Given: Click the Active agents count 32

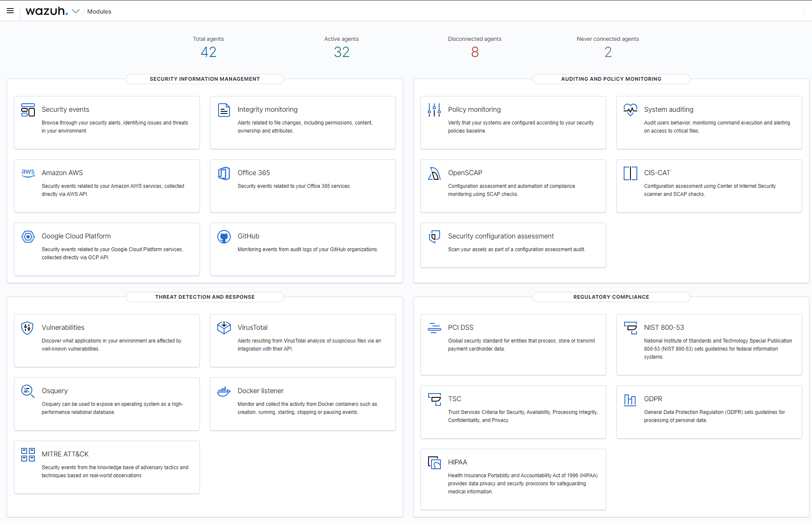Looking at the screenshot, I should coord(341,52).
